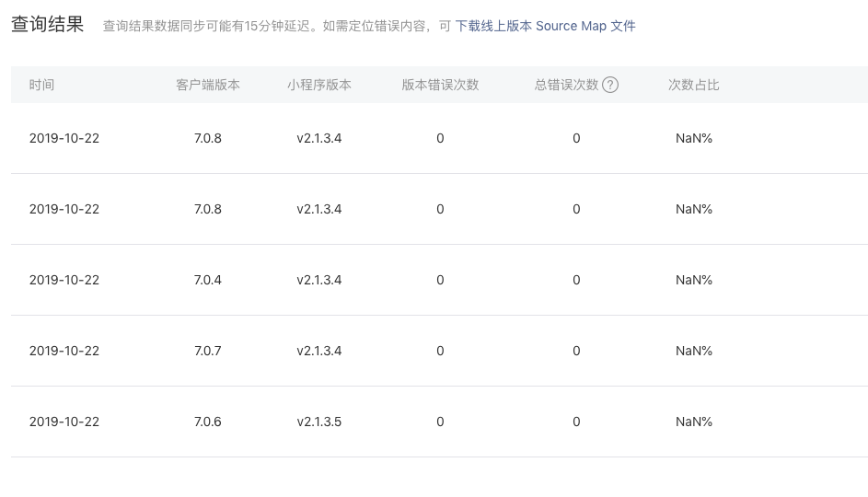This screenshot has width=868, height=497.
Task: Select the 时间 column header
Action: click(41, 85)
